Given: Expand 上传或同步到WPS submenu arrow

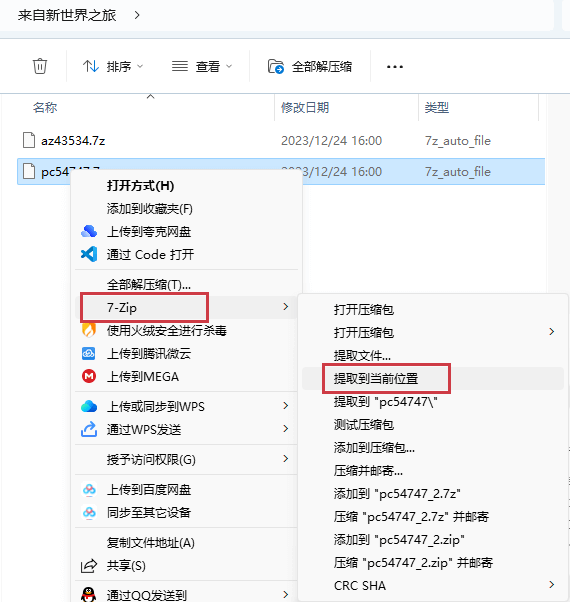Looking at the screenshot, I should click(285, 406).
